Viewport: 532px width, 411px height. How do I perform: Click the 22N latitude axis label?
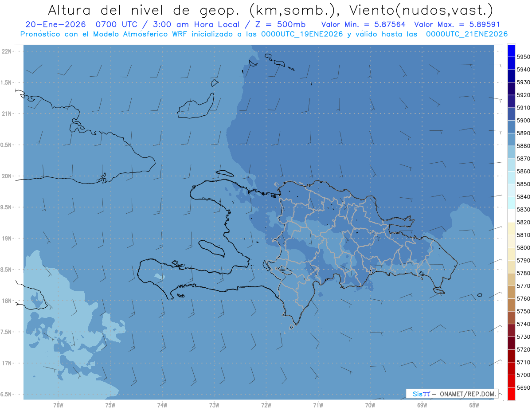pos(7,51)
